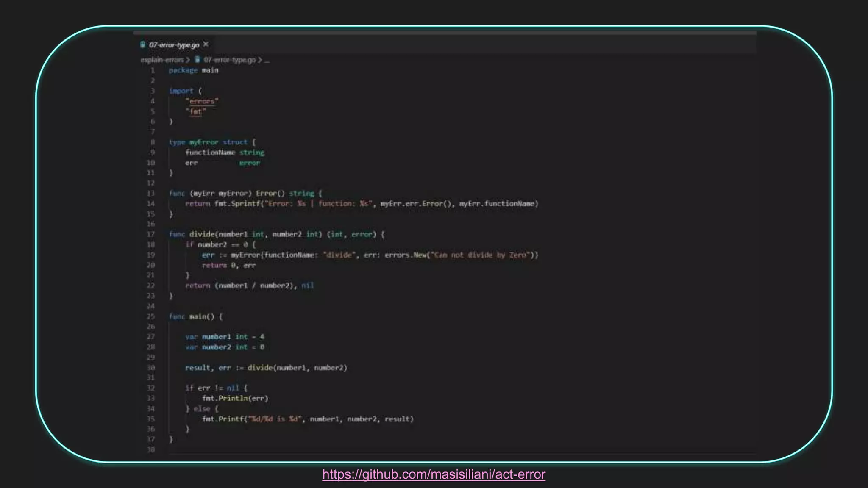868x488 pixels.
Task: Click line number 17 in the gutter
Action: (x=151, y=234)
